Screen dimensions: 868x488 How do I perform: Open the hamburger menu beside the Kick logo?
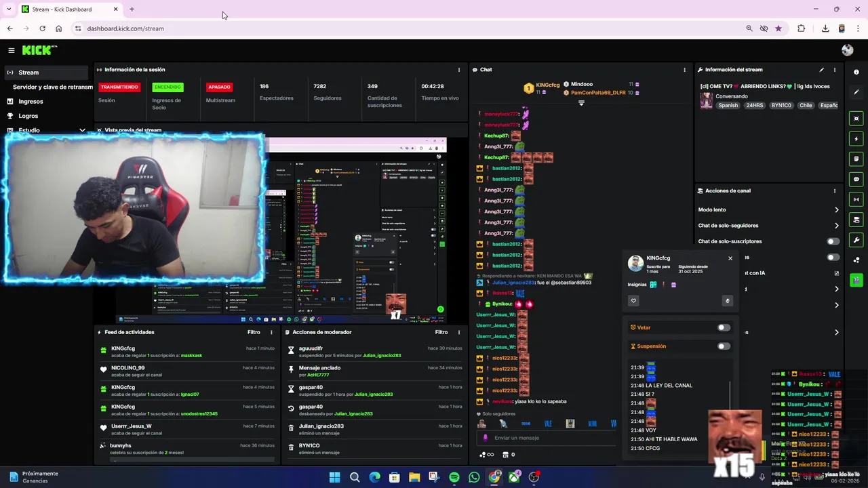click(12, 50)
